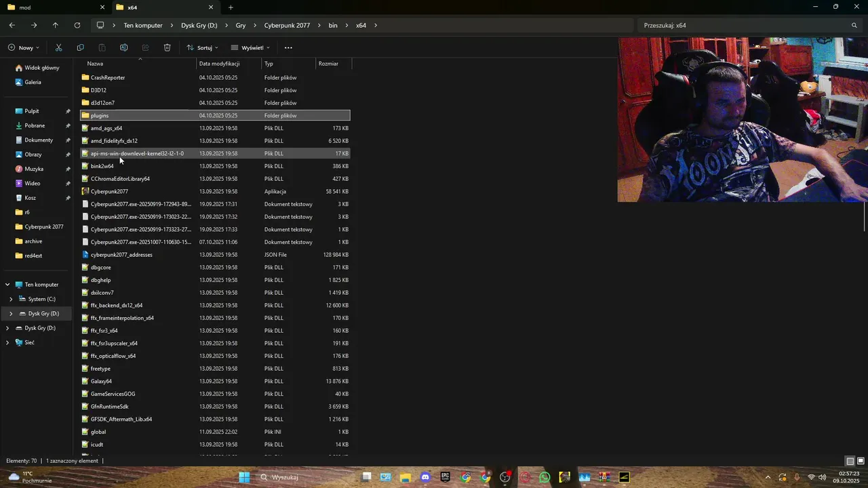Select the CrashReporter folder
Viewport: 868px width, 488px height.
click(x=215, y=77)
